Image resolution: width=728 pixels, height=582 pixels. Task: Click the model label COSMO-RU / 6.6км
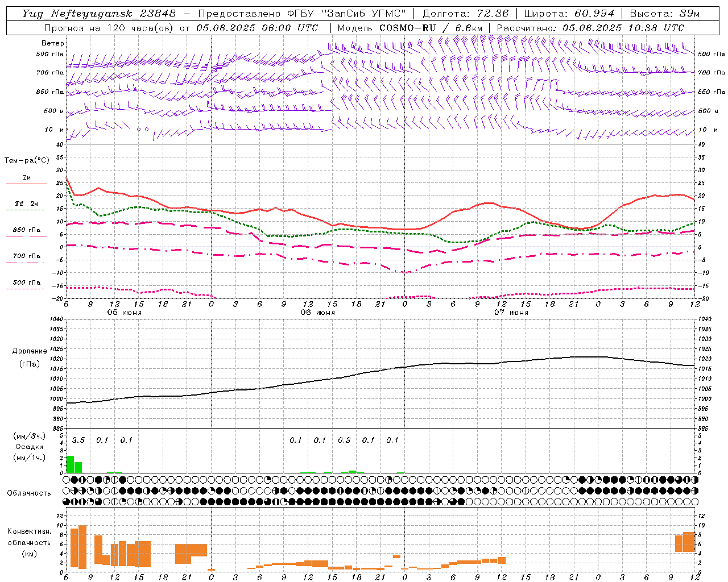pyautogui.click(x=431, y=28)
